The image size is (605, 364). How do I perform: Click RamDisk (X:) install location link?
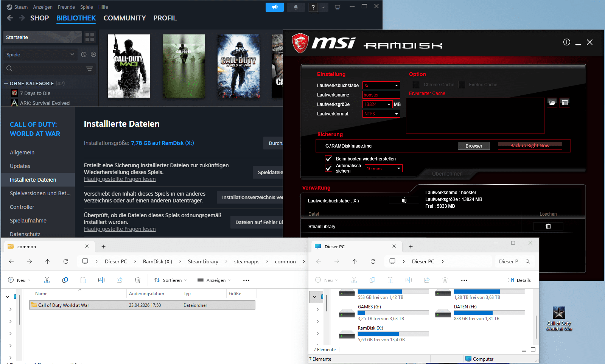(162, 143)
